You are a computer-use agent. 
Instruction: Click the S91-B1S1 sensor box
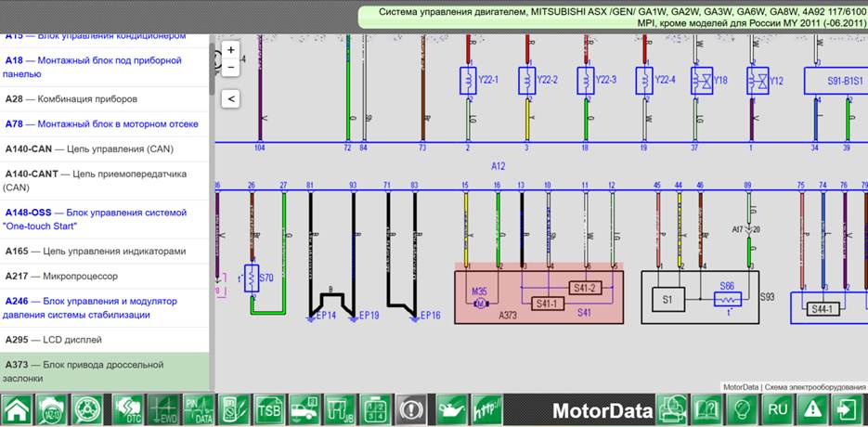(x=836, y=81)
